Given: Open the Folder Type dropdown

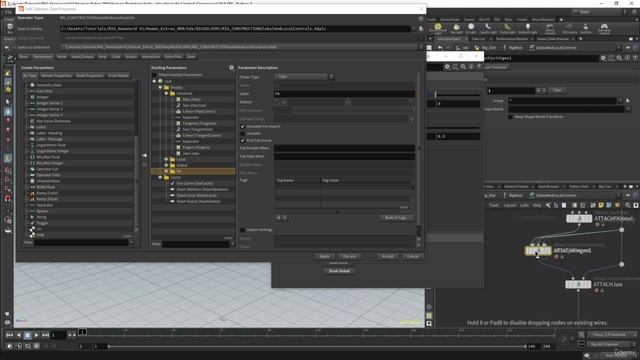Looking at the screenshot, I should pos(304,77).
